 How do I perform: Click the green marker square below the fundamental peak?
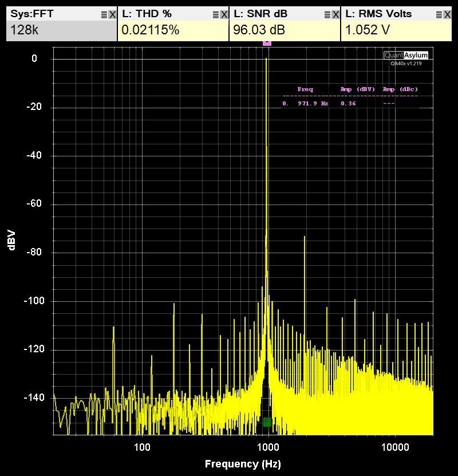(x=267, y=423)
